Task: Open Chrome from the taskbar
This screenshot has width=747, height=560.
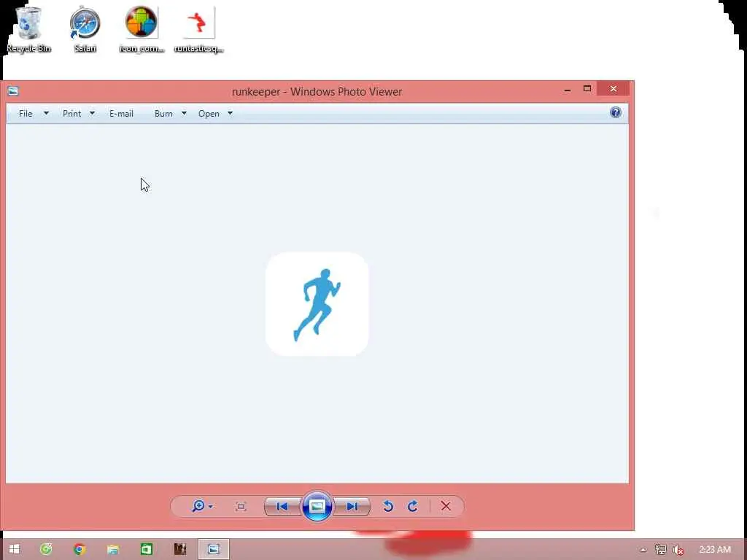Action: point(80,549)
